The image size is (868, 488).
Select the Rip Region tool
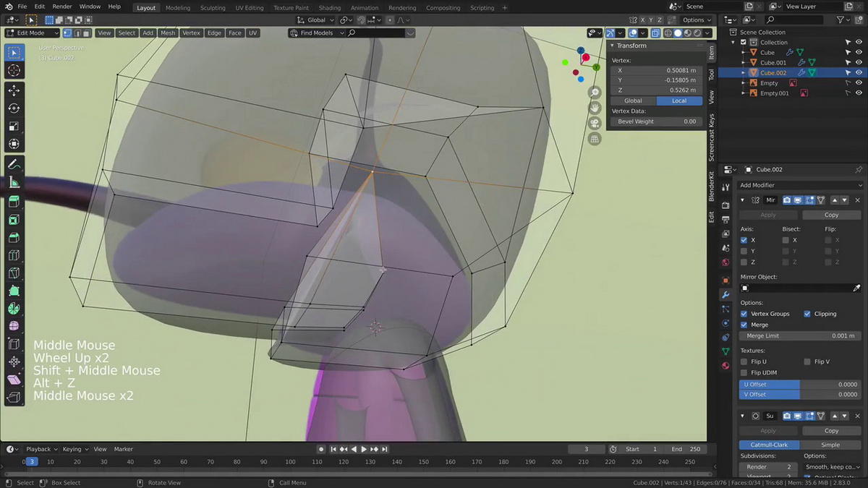14,398
